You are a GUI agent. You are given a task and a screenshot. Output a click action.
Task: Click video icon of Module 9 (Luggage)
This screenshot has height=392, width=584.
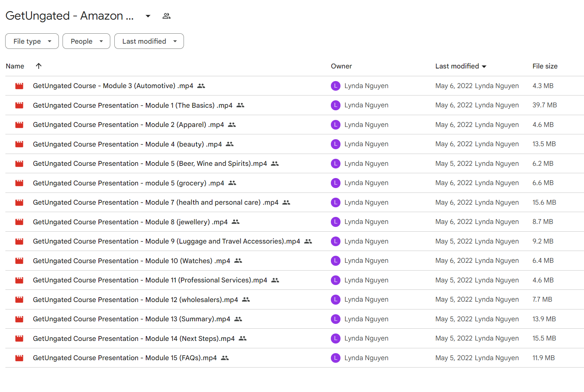(x=19, y=241)
